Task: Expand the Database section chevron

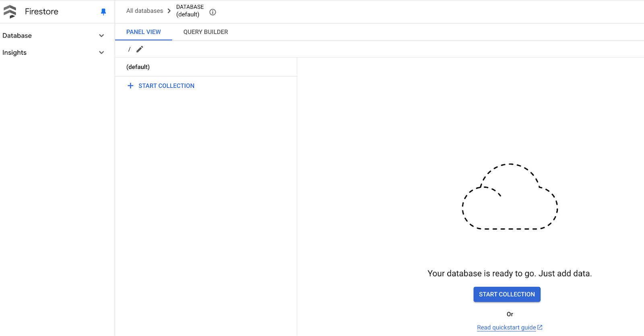Action: coord(101,35)
